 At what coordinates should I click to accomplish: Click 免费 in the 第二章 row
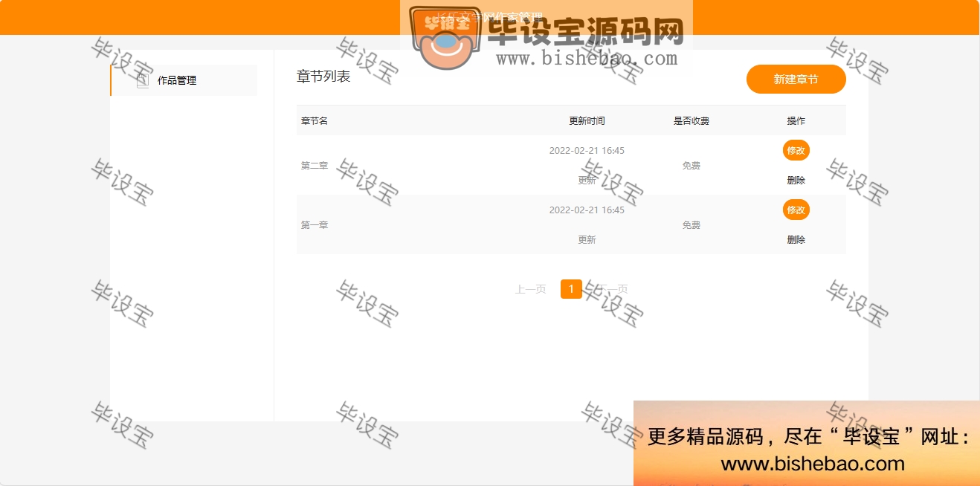pyautogui.click(x=692, y=165)
